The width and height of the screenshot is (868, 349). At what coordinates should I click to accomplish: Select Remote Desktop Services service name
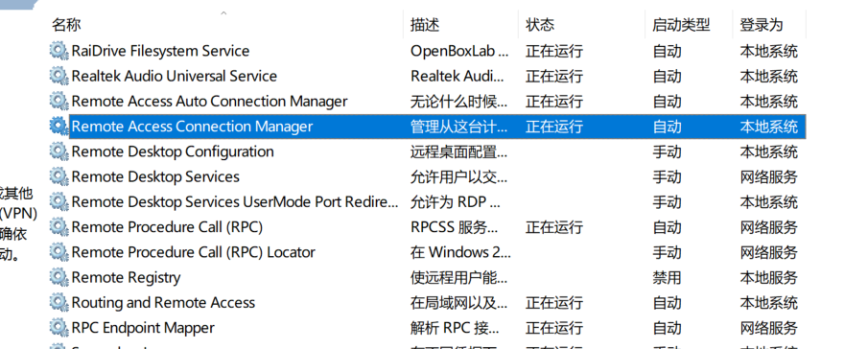155,176
